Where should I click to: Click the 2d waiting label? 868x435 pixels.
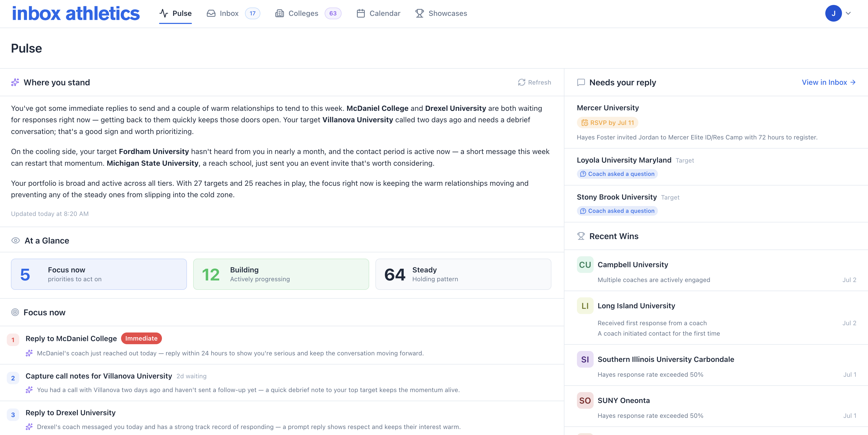tap(191, 376)
